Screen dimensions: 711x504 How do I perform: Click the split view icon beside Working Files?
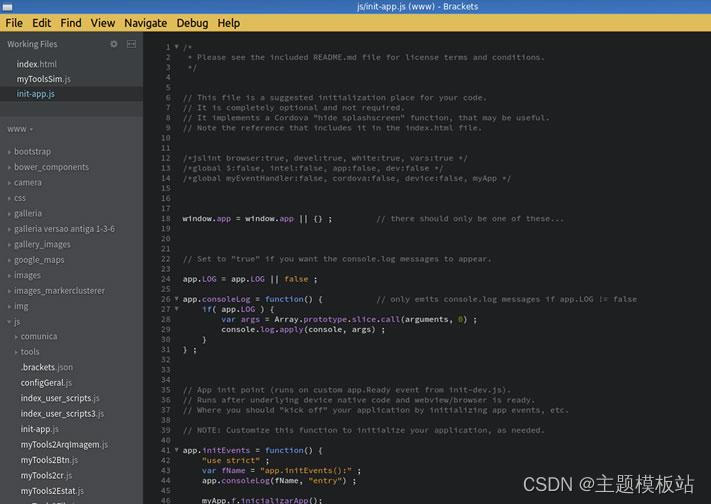131,44
